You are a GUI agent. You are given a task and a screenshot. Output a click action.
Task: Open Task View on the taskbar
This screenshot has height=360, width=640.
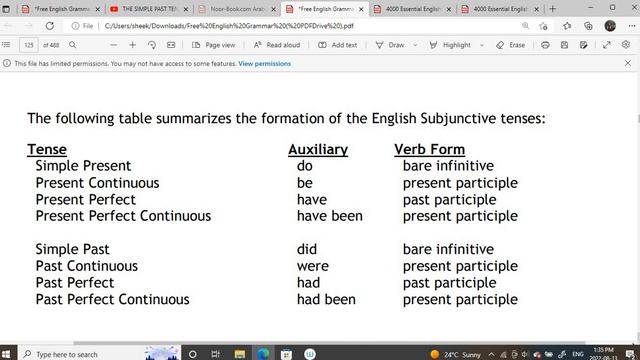tap(216, 354)
